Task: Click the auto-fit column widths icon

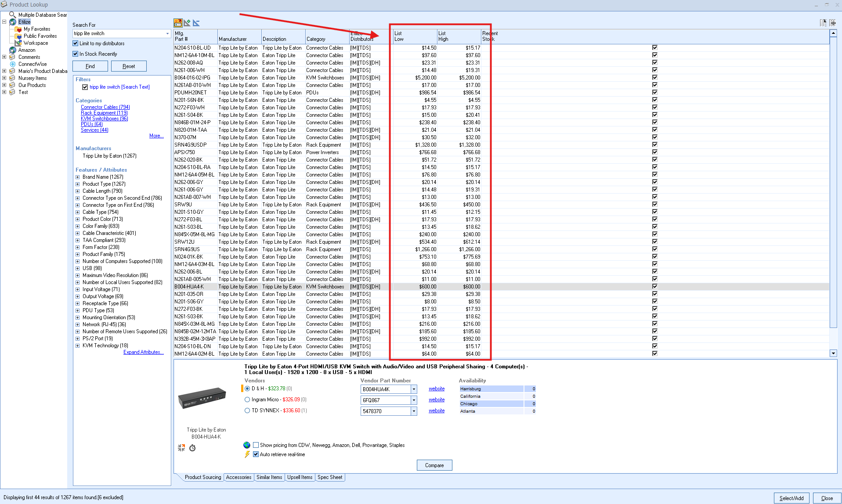Action: point(833,23)
